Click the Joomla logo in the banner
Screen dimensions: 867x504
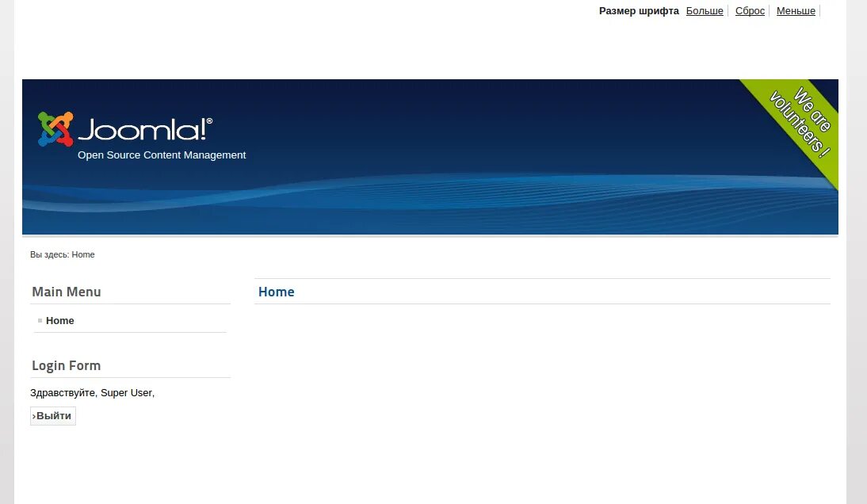pyautogui.click(x=125, y=129)
